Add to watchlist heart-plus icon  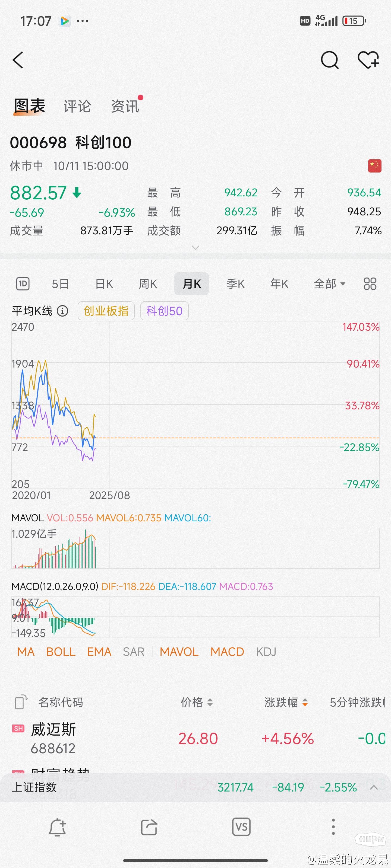(x=368, y=60)
